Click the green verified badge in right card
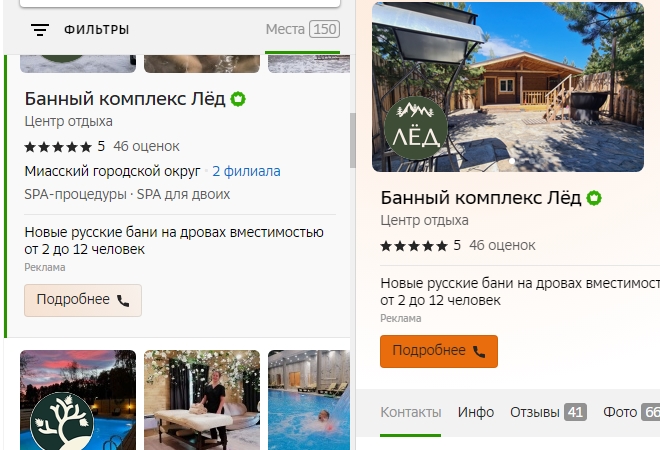Image resolution: width=660 pixels, height=450 pixels. (x=594, y=198)
